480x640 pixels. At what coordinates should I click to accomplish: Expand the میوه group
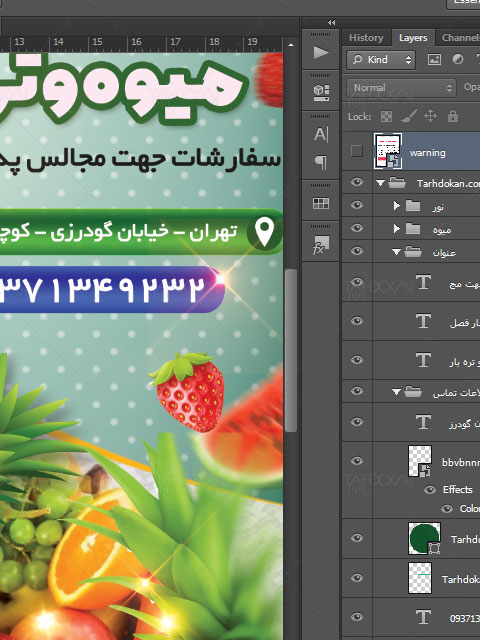396,229
